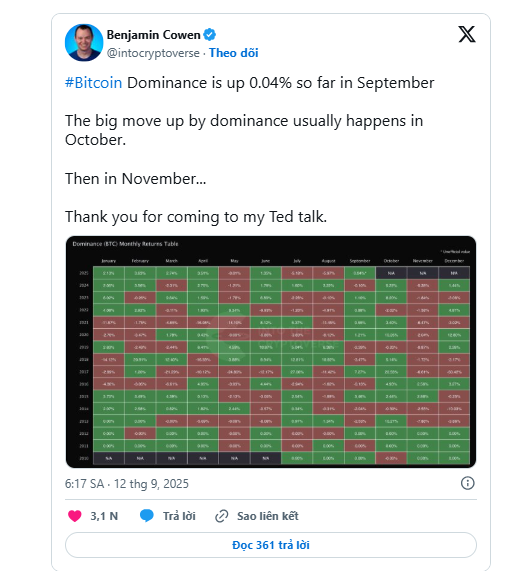The height and width of the screenshot is (577, 511).
Task: Click the 3,1 N like count
Action: pyautogui.click(x=104, y=516)
